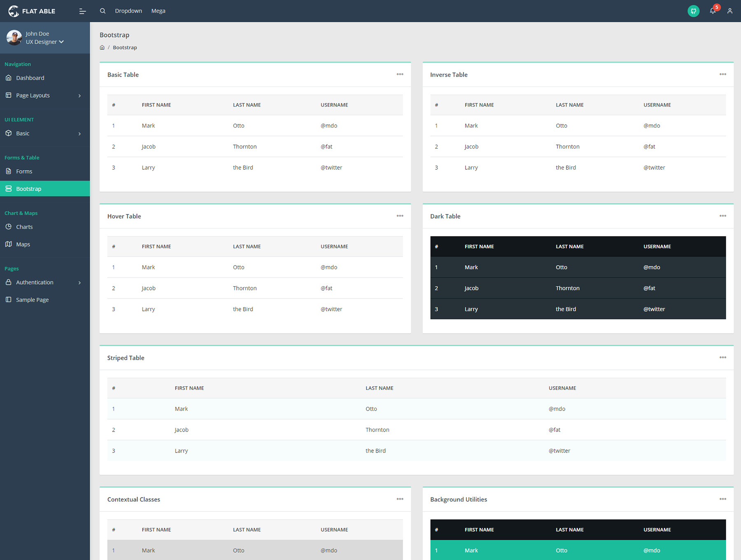
Task: Open the Mega menu in top bar
Action: point(158,11)
